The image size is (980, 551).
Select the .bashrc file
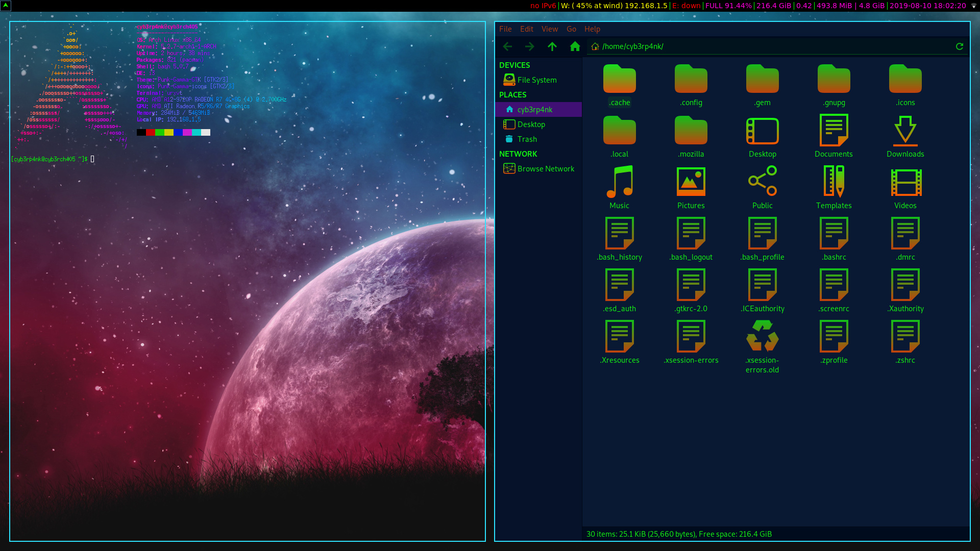(x=834, y=240)
